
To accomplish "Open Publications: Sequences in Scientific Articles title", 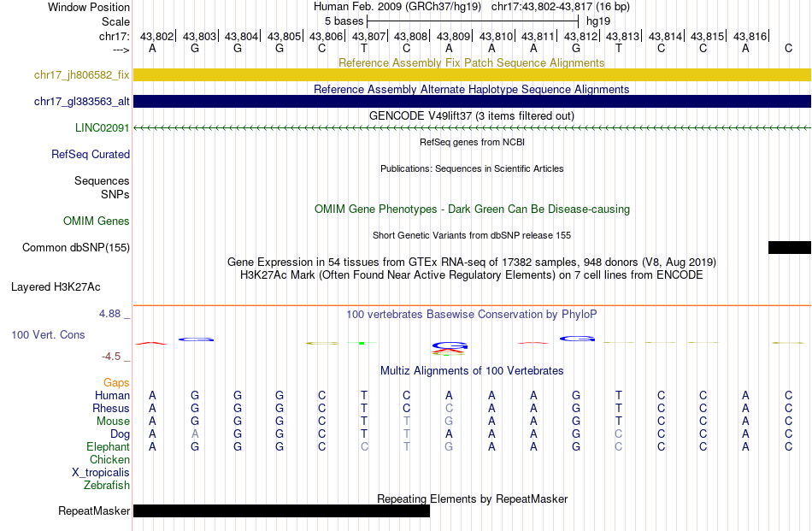I will click(x=472, y=168).
